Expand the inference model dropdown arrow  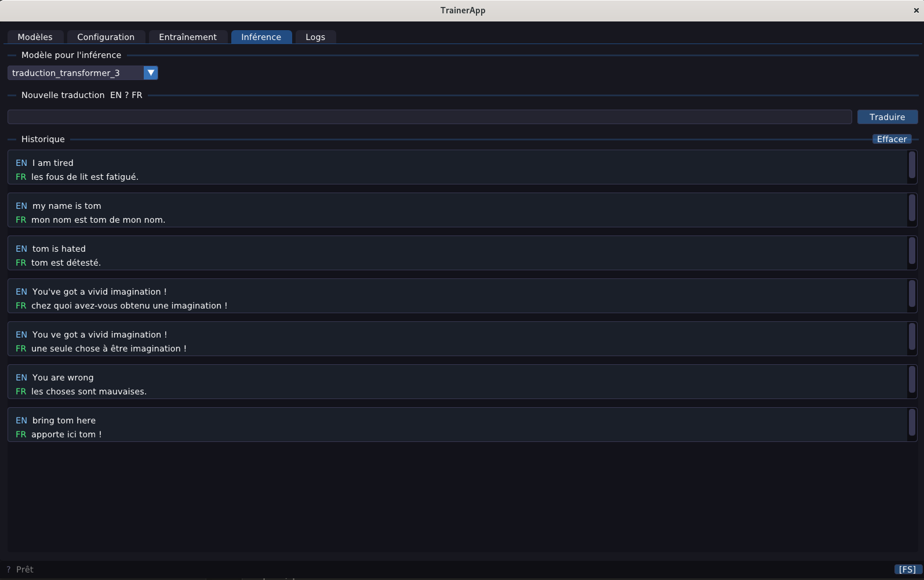click(x=151, y=73)
